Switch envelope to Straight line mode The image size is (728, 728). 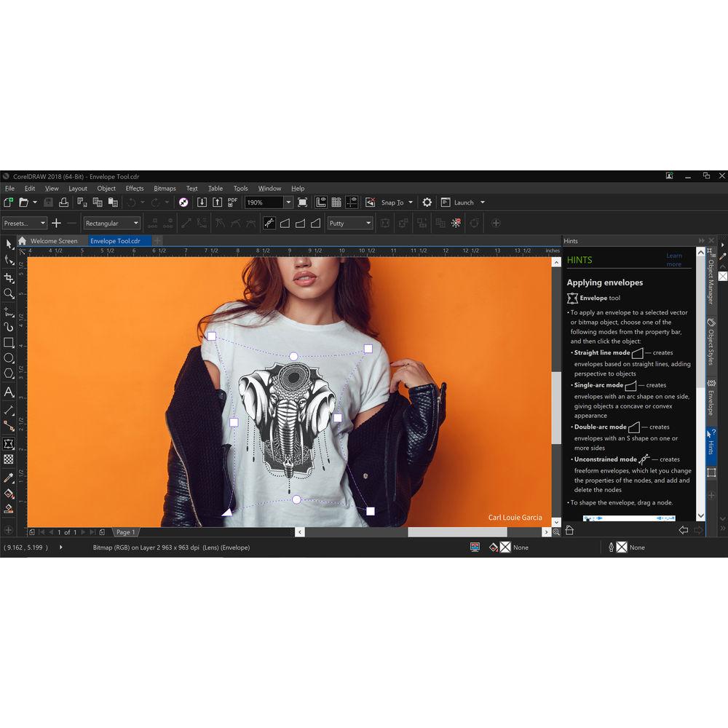pos(285,223)
